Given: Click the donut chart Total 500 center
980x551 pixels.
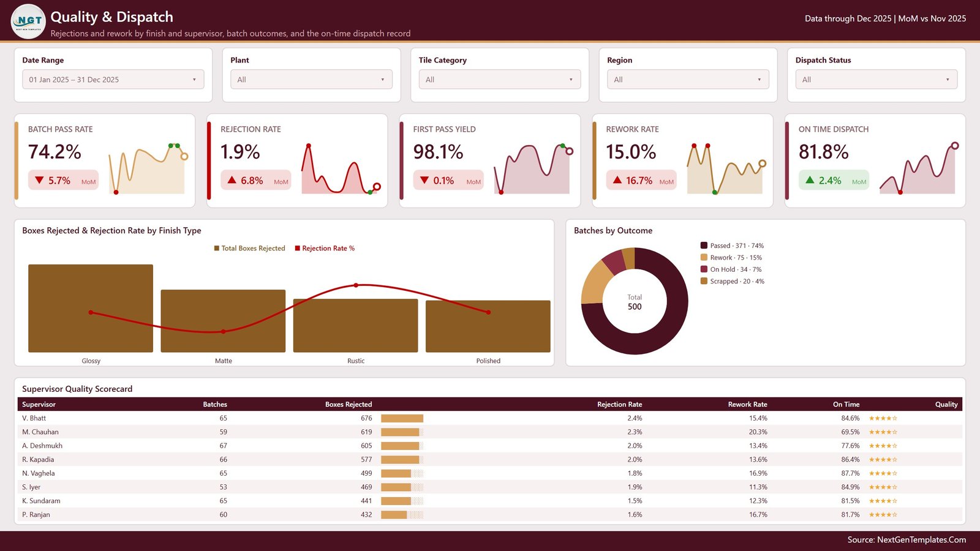Looking at the screenshot, I should pyautogui.click(x=635, y=302).
